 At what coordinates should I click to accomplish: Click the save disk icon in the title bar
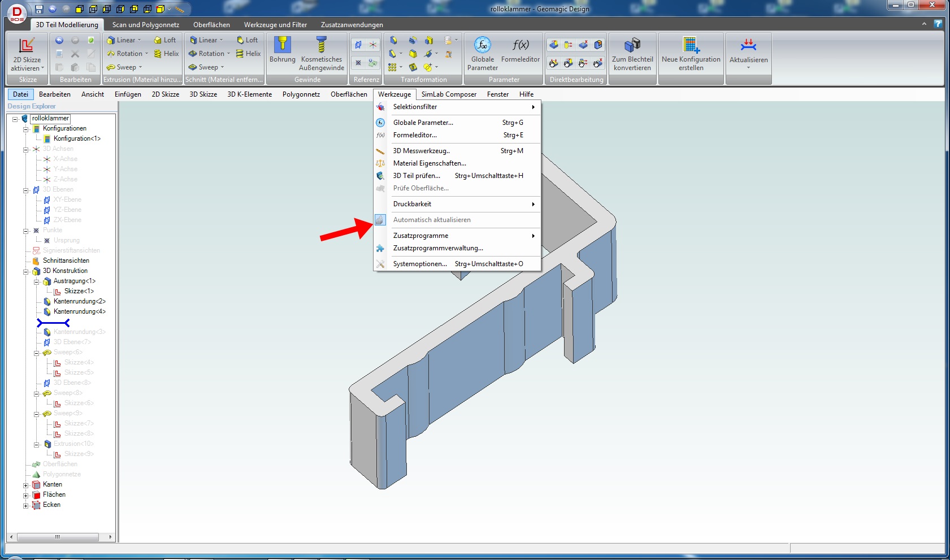point(39,9)
